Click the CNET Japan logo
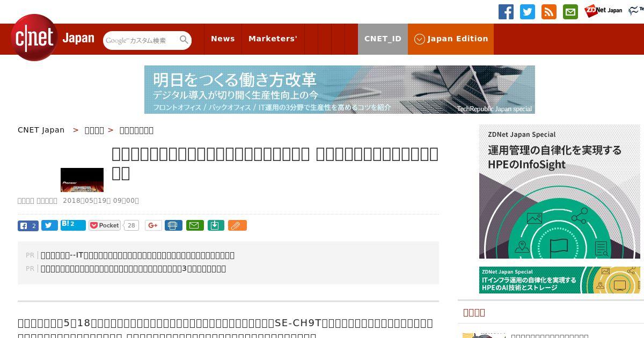This screenshot has height=338, width=644. (x=53, y=38)
